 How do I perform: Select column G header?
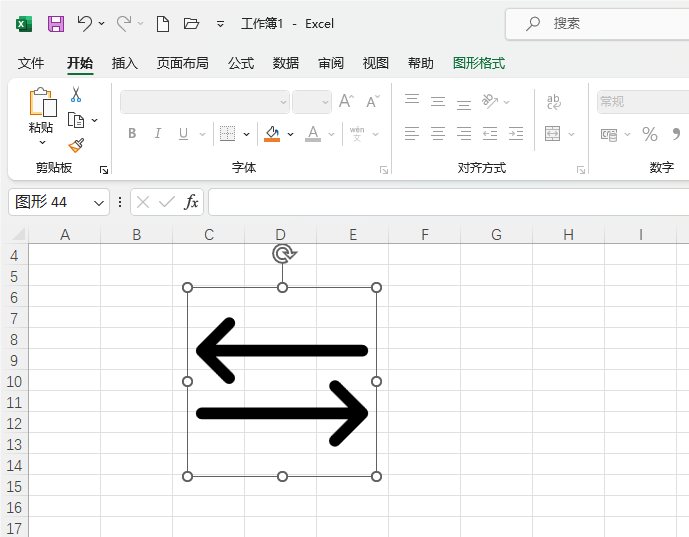coord(497,234)
